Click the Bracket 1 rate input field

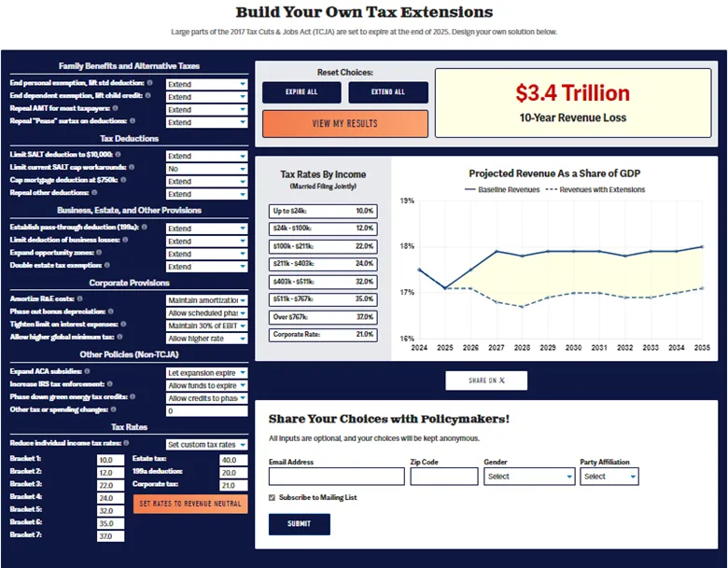pos(109,460)
